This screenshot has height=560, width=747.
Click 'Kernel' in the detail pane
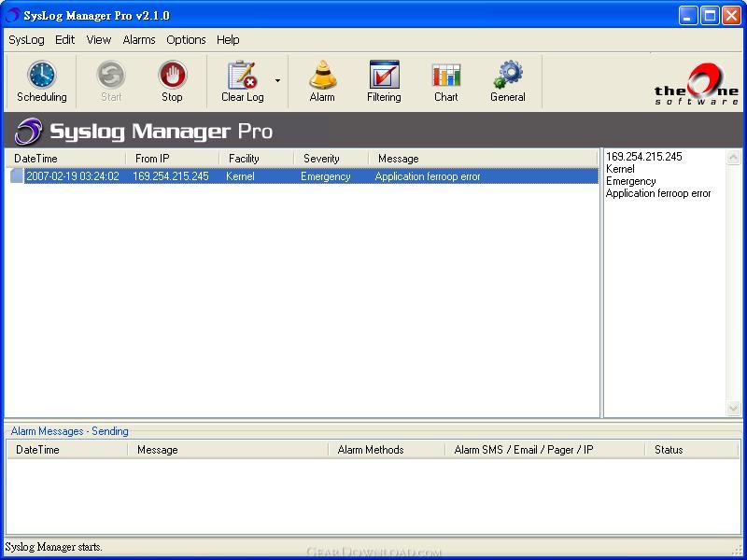[x=620, y=169]
